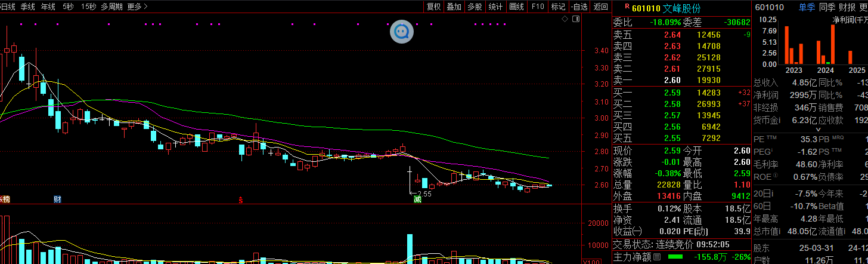
Task: Open the F10 company info
Action: point(538,7)
